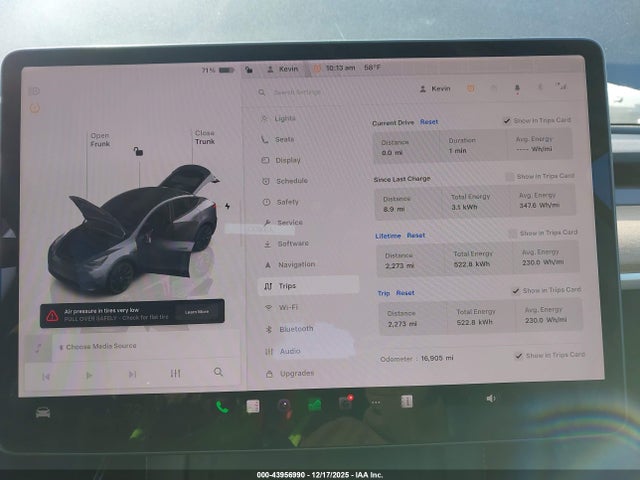Open the all apps ellipsis

376,402
